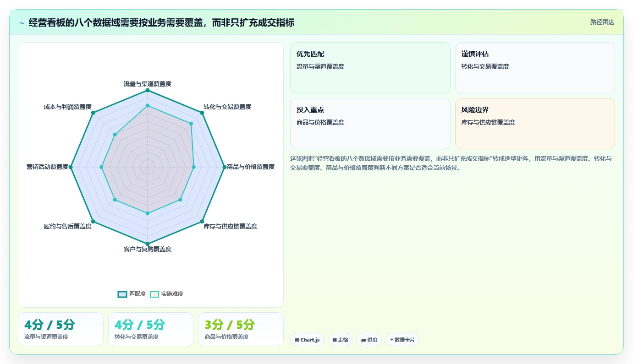Click the outer data point at 客户与复购覆盖度
Image resolution: width=633 pixels, height=364 pixels.
tap(148, 244)
